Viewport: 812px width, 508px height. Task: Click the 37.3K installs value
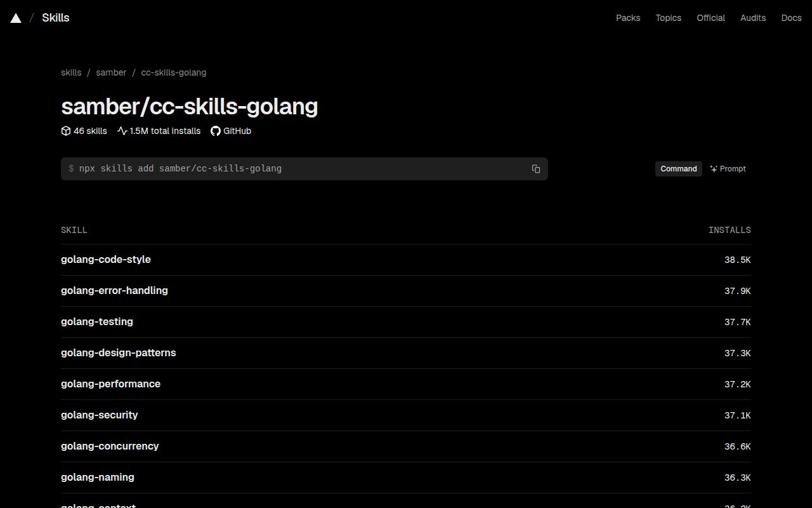point(738,353)
